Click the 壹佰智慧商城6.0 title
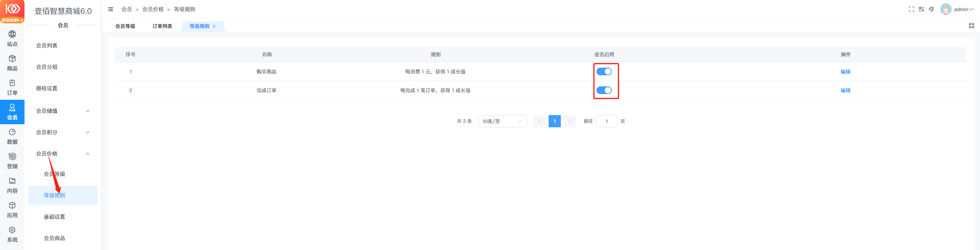The height and width of the screenshot is (250, 980). pyautogui.click(x=63, y=11)
